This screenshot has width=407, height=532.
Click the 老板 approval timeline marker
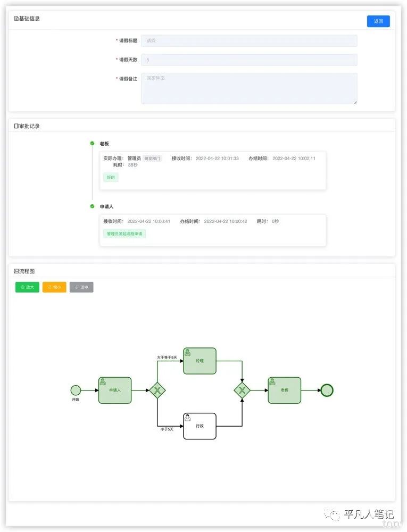(92, 144)
